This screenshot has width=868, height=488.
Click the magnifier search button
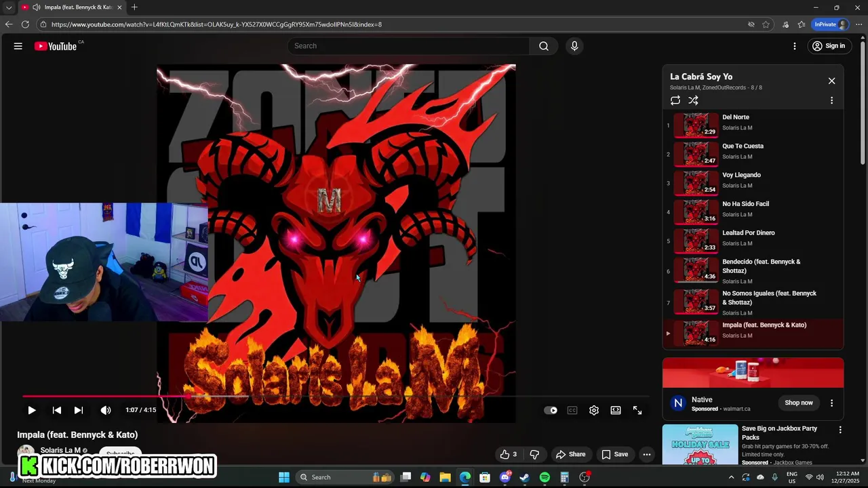point(544,46)
